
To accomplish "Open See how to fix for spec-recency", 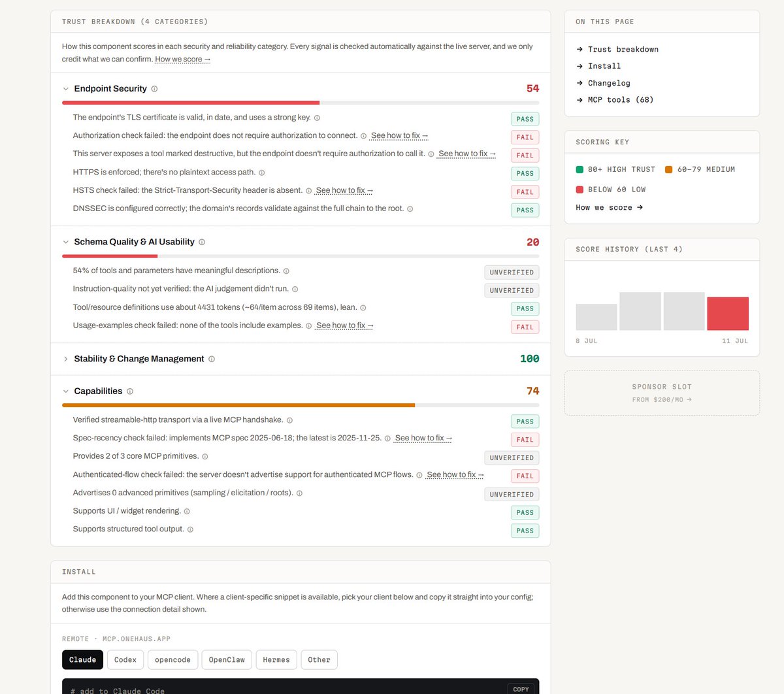I will (423, 438).
